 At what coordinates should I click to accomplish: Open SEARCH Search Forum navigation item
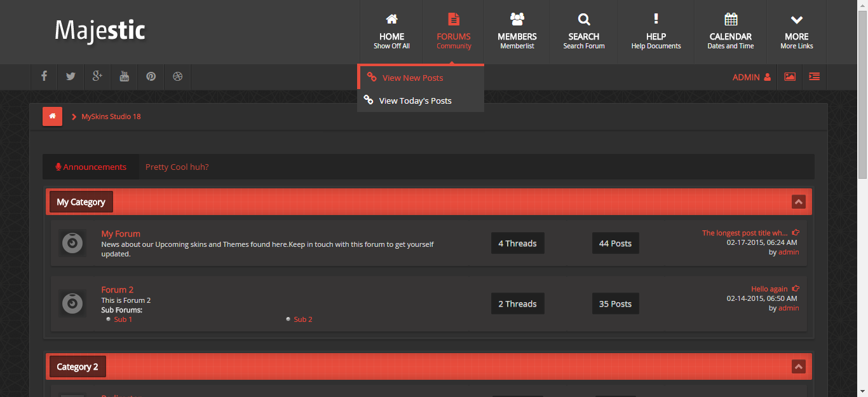[584, 32]
